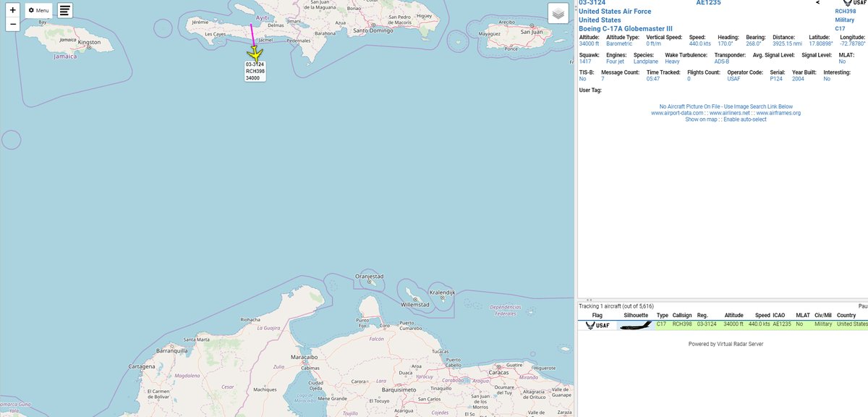The image size is (868, 417).
Task: Open the Menu settings button
Action: [x=39, y=11]
